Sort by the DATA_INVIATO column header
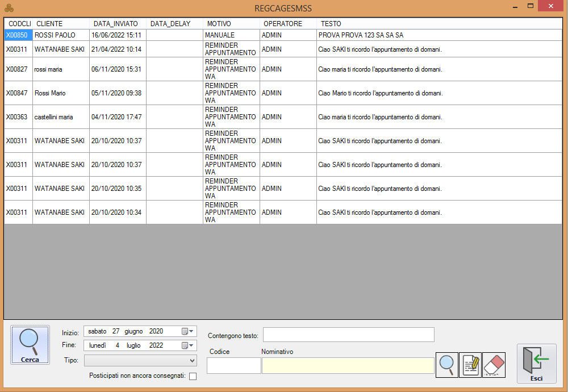The height and width of the screenshot is (392, 568). tap(116, 24)
